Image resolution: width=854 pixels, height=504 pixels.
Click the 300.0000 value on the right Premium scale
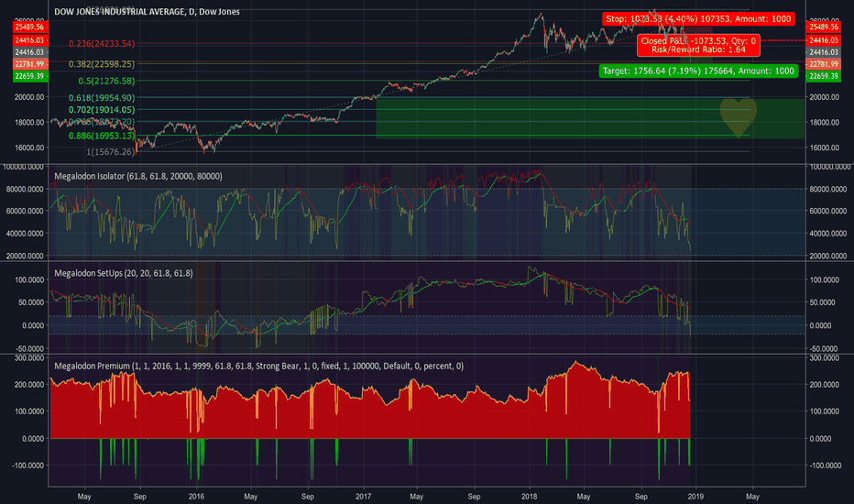[x=827, y=358]
